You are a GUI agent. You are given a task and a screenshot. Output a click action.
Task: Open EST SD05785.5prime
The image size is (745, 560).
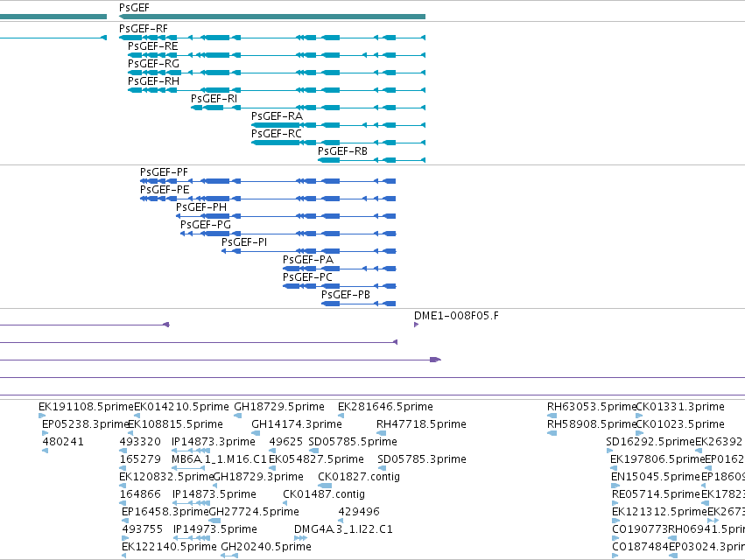[x=353, y=442]
